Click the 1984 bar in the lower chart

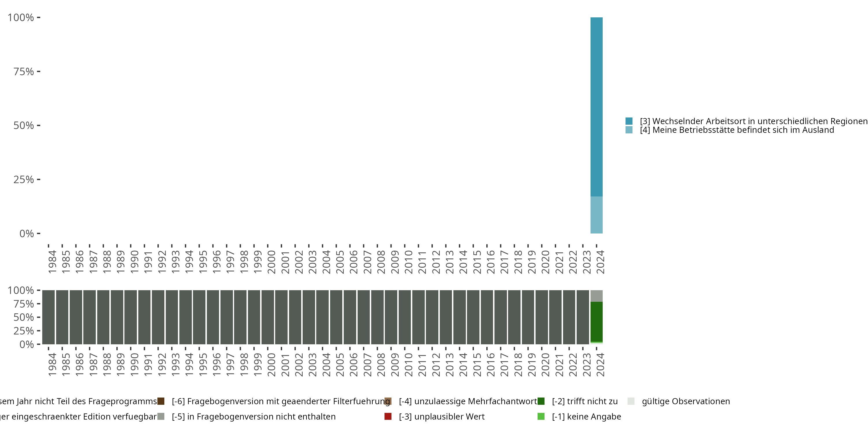[x=49, y=317]
